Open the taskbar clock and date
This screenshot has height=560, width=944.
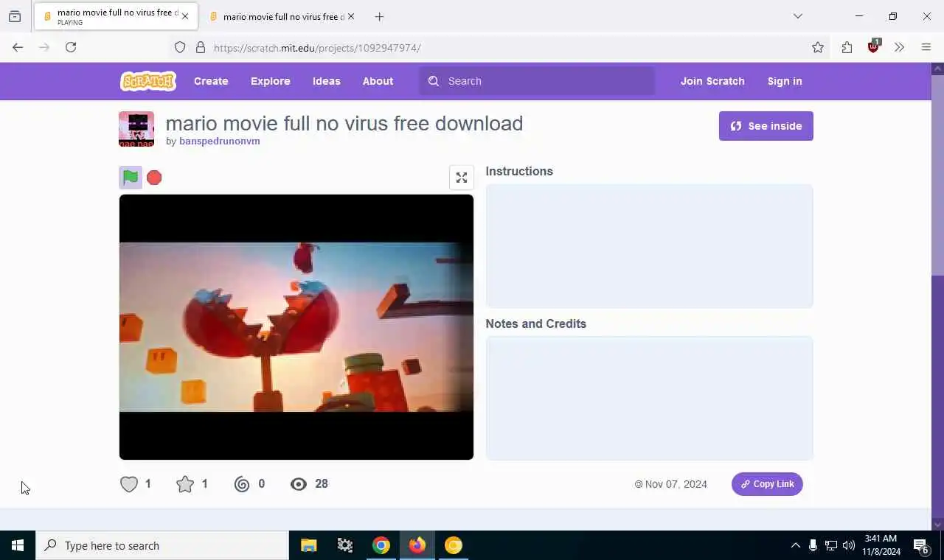[881, 545]
